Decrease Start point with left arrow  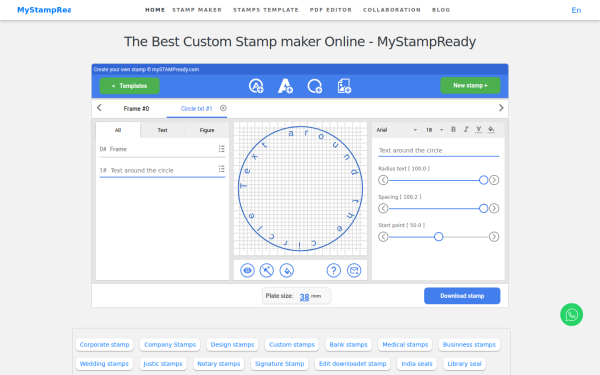383,236
